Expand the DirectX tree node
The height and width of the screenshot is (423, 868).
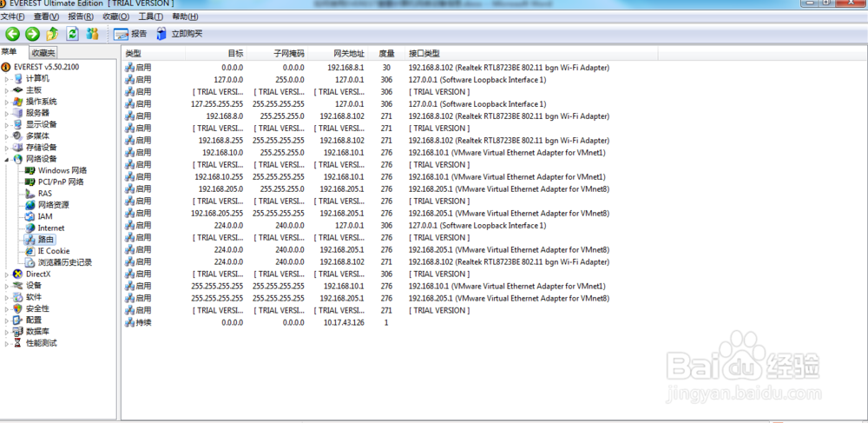[7, 274]
